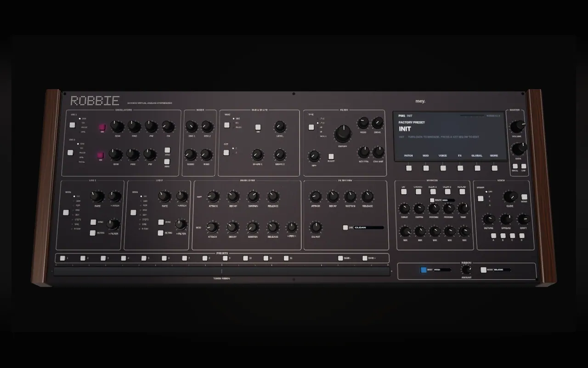Click the LFO 1 wave select button

[x=66, y=213]
